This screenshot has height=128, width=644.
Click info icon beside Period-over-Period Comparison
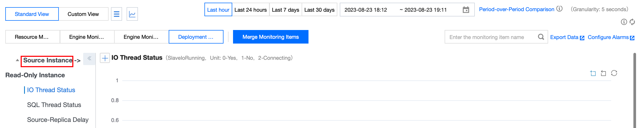point(560,9)
